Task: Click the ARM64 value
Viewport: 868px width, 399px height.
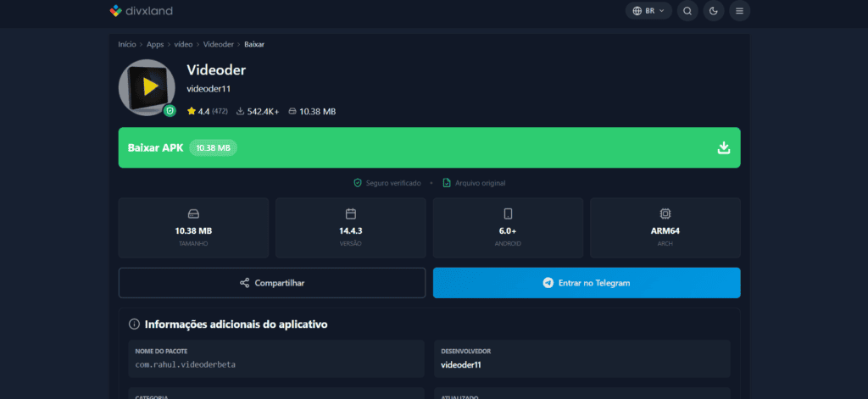Action: [x=665, y=230]
